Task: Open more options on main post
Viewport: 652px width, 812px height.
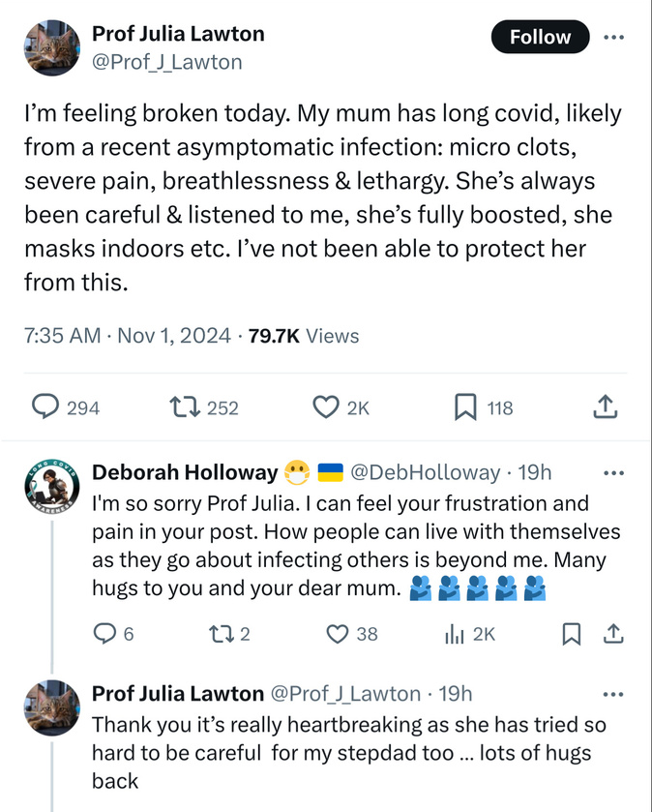Action: [613, 38]
